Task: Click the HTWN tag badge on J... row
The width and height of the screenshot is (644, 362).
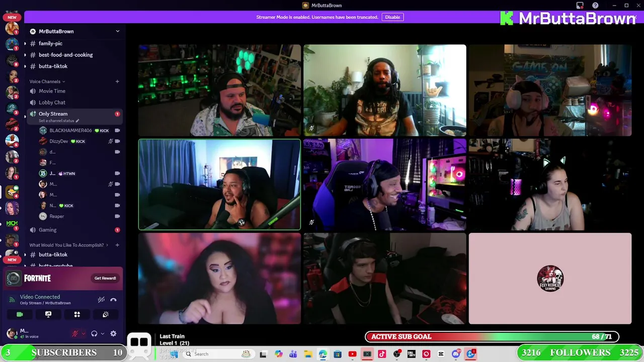Action: tap(67, 173)
